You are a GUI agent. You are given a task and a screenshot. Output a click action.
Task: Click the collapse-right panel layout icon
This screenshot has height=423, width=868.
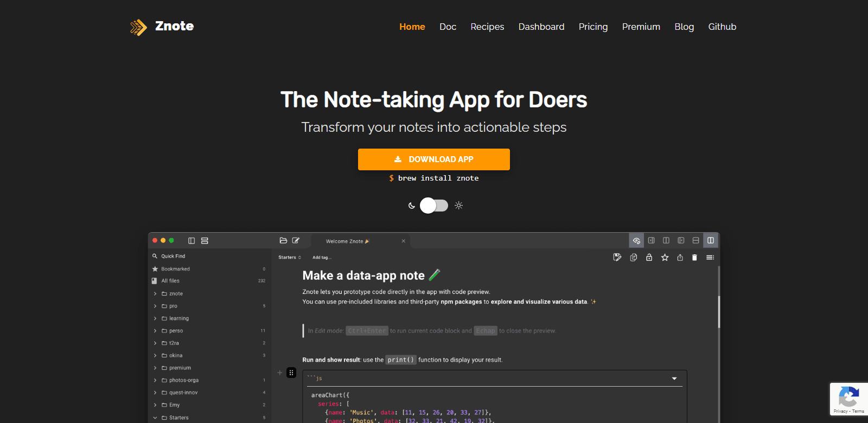point(652,240)
